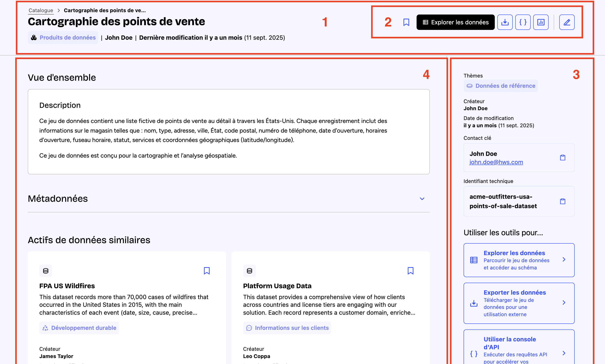Select the Données de référence theme chip
Viewport: 605px width, 364px height.
[x=501, y=86]
